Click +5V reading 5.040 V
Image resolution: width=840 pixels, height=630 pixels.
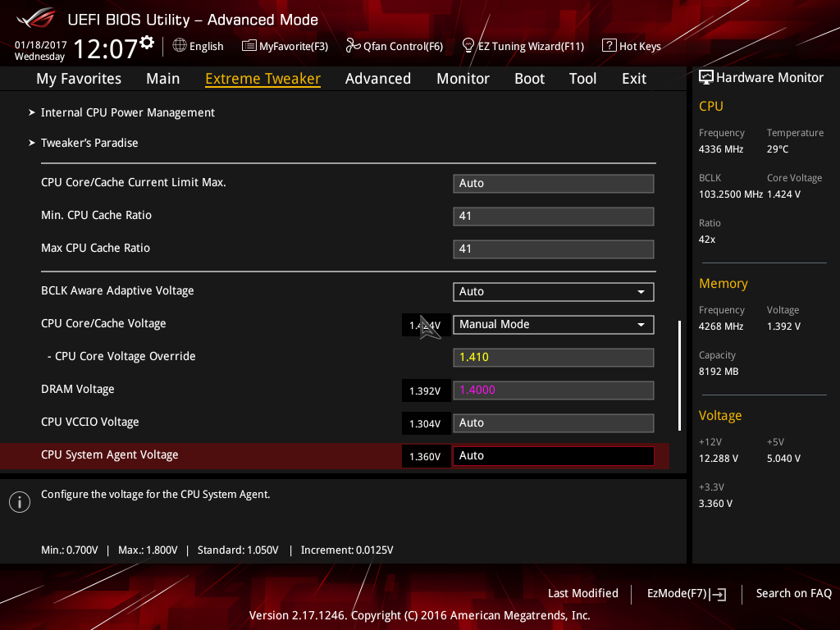(783, 459)
